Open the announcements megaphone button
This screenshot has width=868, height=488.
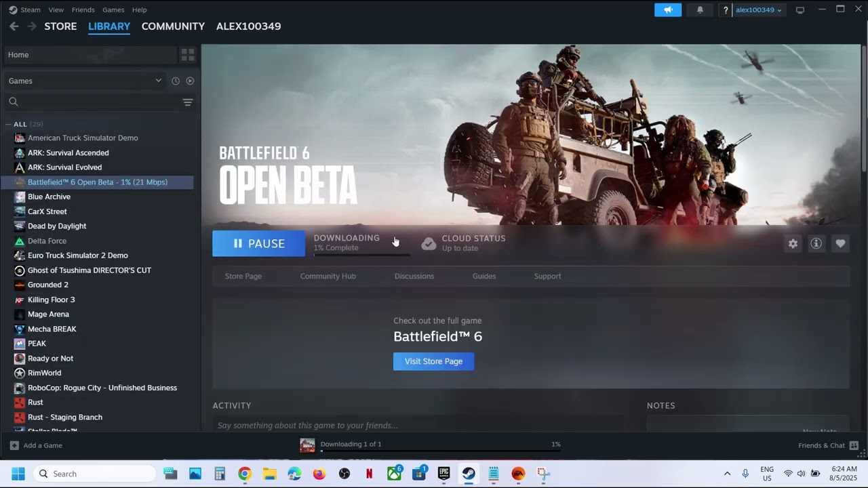(x=668, y=9)
